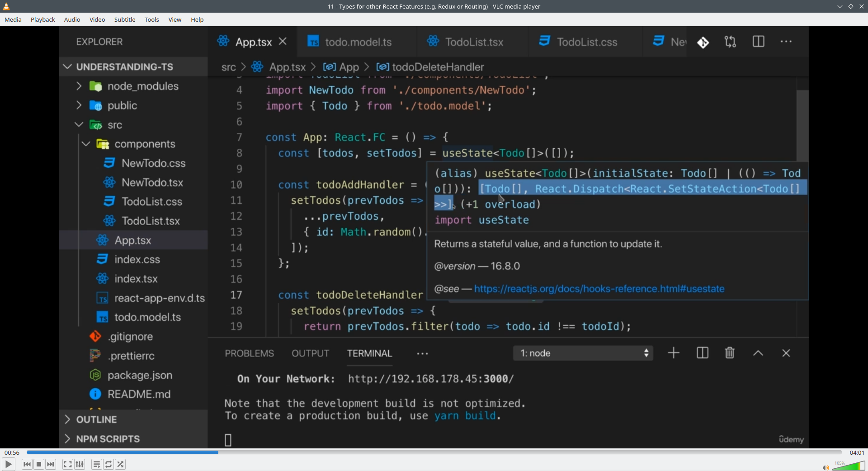Toggle the playlist view
The height and width of the screenshot is (471, 868).
pos(97,464)
